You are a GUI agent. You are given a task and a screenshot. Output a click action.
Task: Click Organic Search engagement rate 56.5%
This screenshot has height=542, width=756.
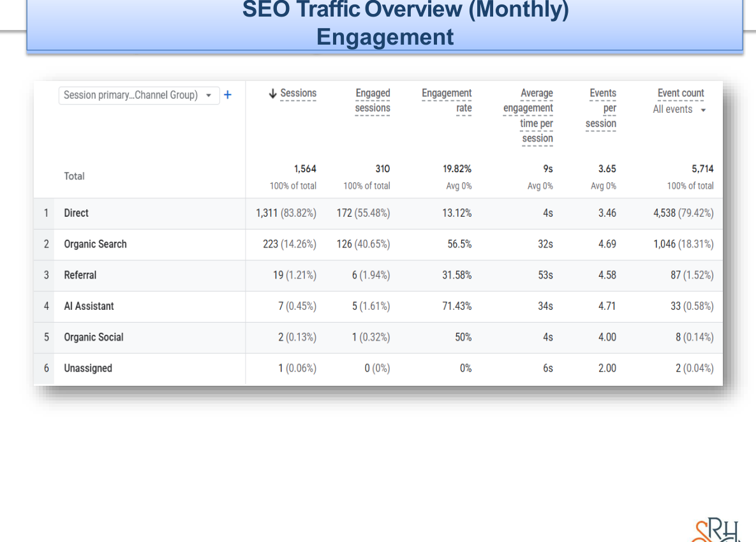coord(459,244)
